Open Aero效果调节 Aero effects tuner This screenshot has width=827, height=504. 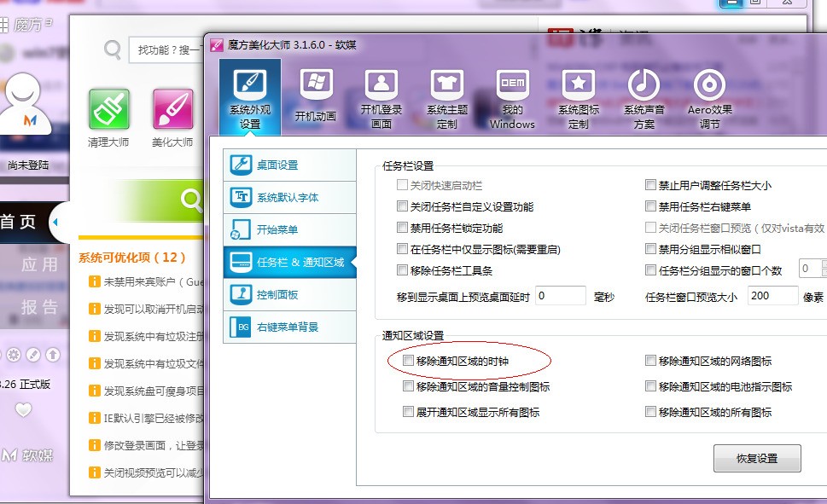pyautogui.click(x=708, y=96)
